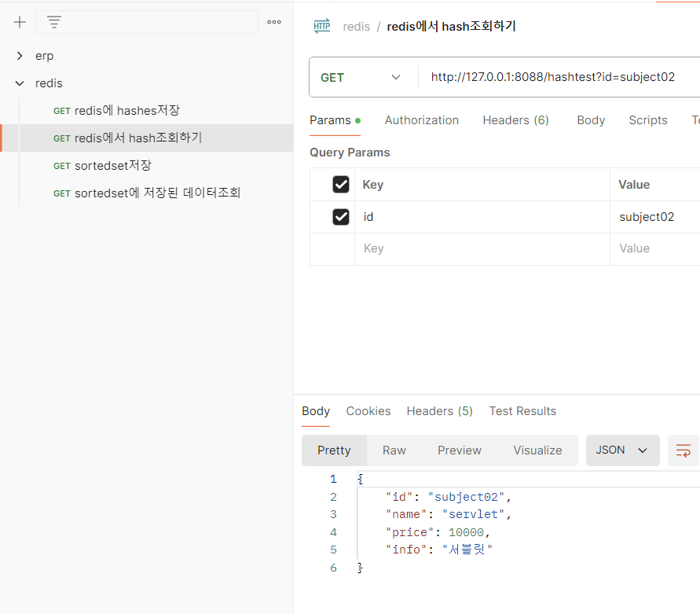This screenshot has height=614, width=700.
Task: Open the Scripts tab
Action: 648,120
